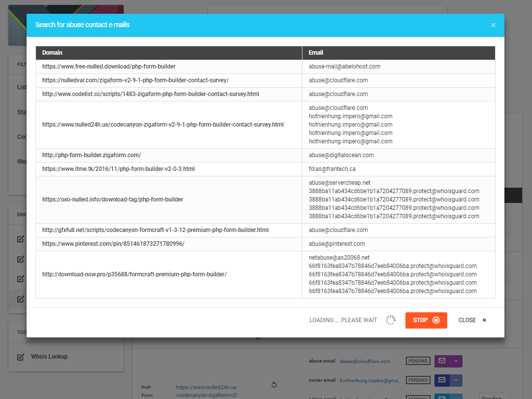This screenshot has height=399, width=532.
Task: Click the purple mail icon for abuse email
Action: [x=442, y=361]
